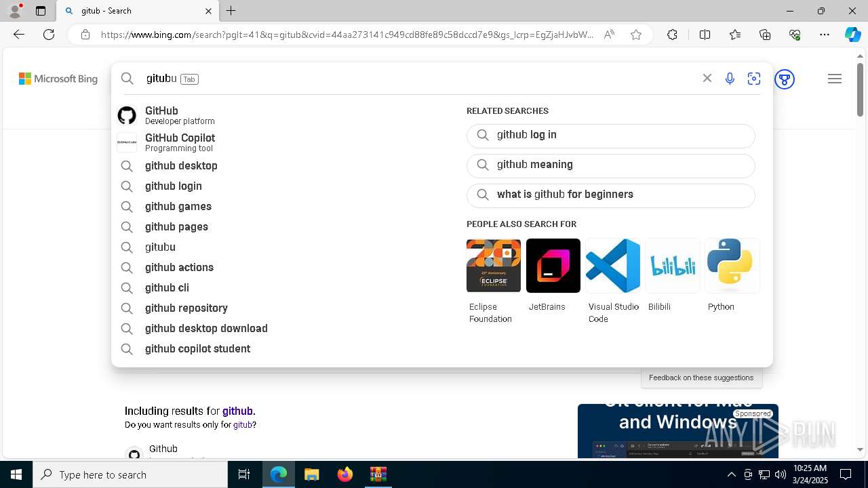
Task: Add this page to favorites (star icon)
Action: (636, 35)
